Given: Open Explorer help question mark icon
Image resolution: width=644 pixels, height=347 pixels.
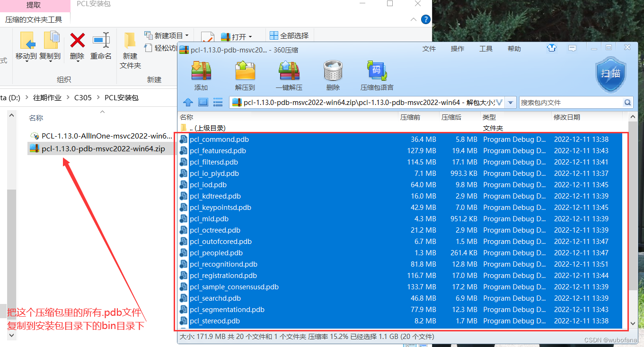Looking at the screenshot, I should coord(426,19).
